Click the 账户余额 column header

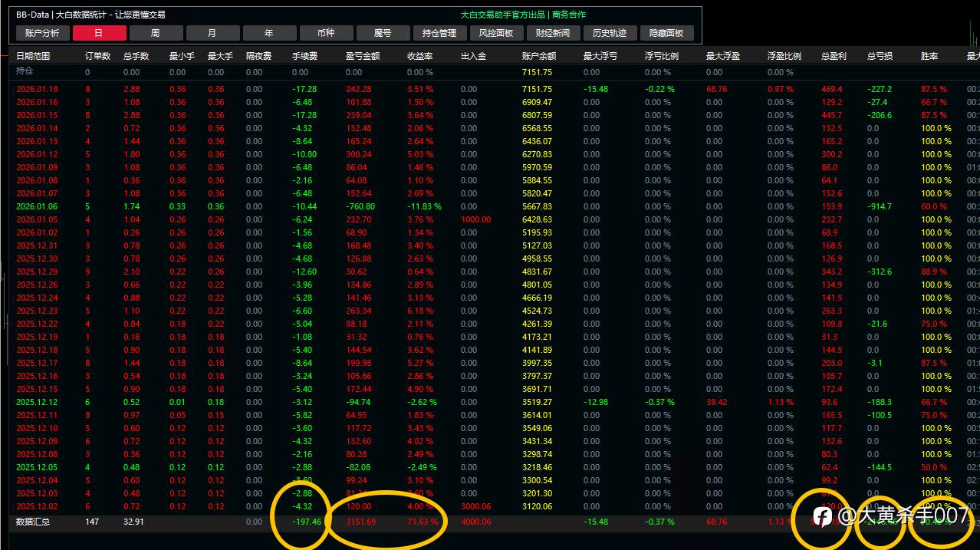click(x=539, y=56)
